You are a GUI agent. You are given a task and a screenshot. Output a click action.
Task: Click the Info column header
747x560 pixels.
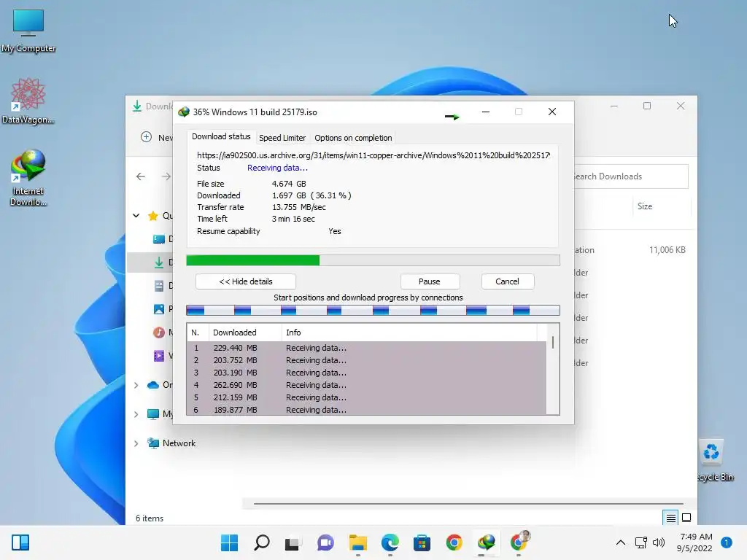pyautogui.click(x=409, y=332)
